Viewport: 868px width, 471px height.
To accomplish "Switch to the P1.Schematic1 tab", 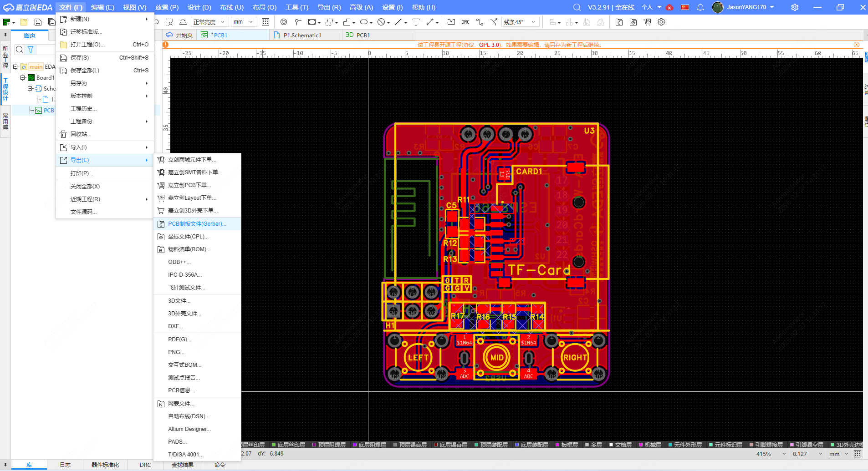I will 302,35.
